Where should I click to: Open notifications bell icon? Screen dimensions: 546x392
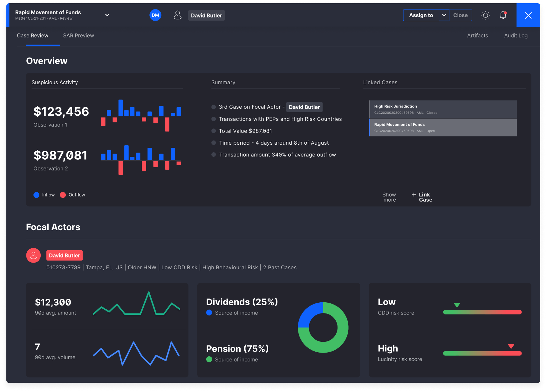point(503,15)
